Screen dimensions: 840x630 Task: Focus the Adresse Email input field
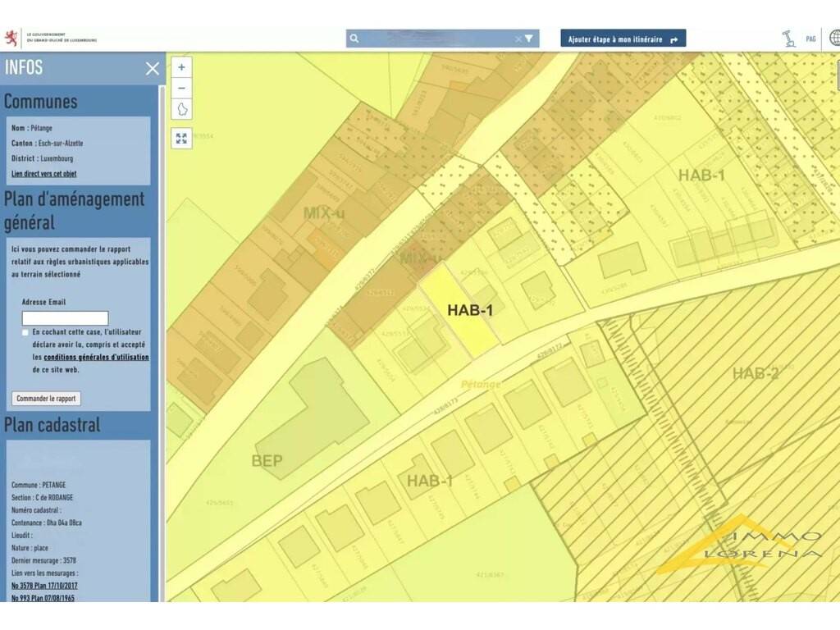click(x=65, y=318)
